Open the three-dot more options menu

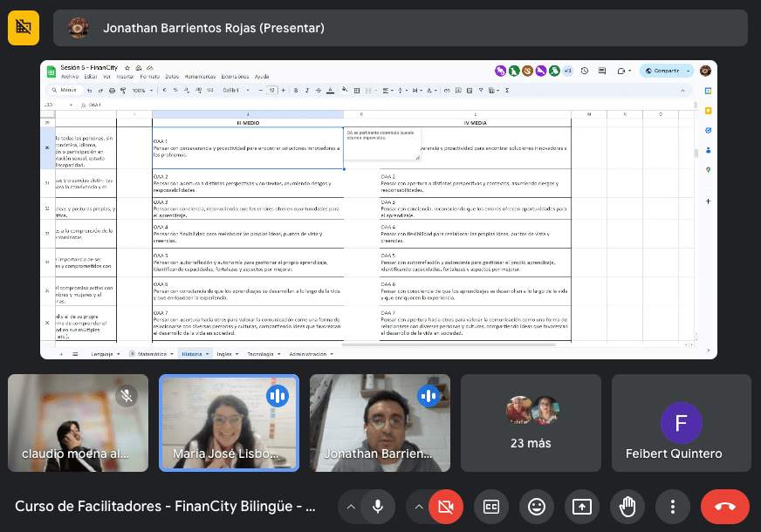(672, 507)
